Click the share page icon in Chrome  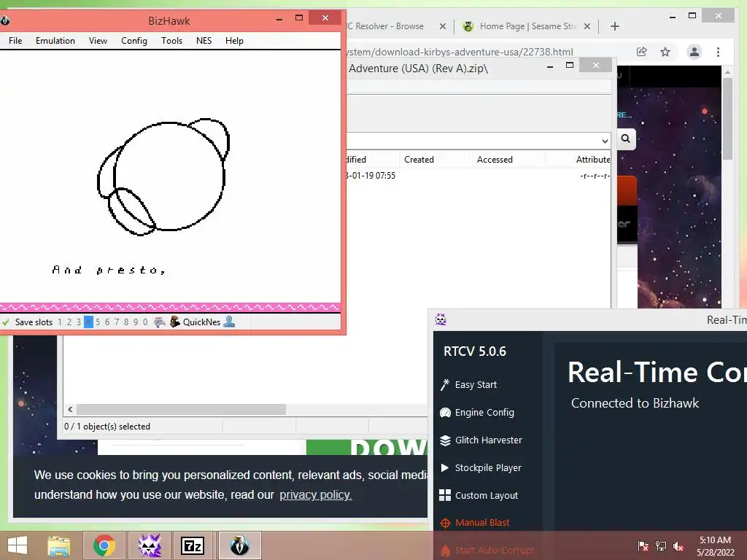(x=642, y=52)
